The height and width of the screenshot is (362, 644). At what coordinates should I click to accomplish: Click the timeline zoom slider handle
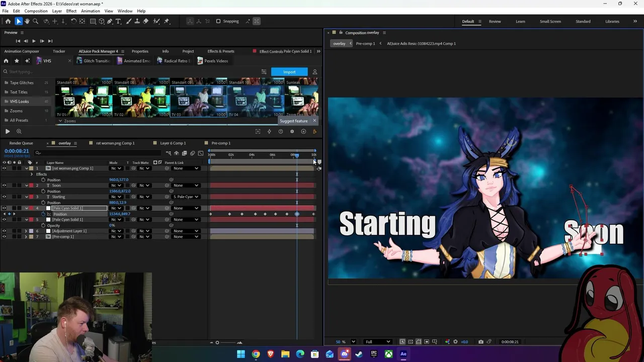217,343
